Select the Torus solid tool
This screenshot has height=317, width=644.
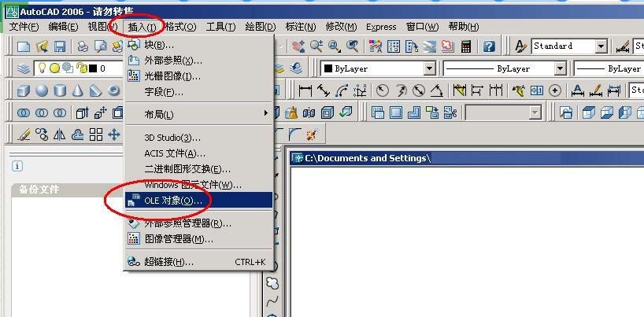[x=114, y=90]
